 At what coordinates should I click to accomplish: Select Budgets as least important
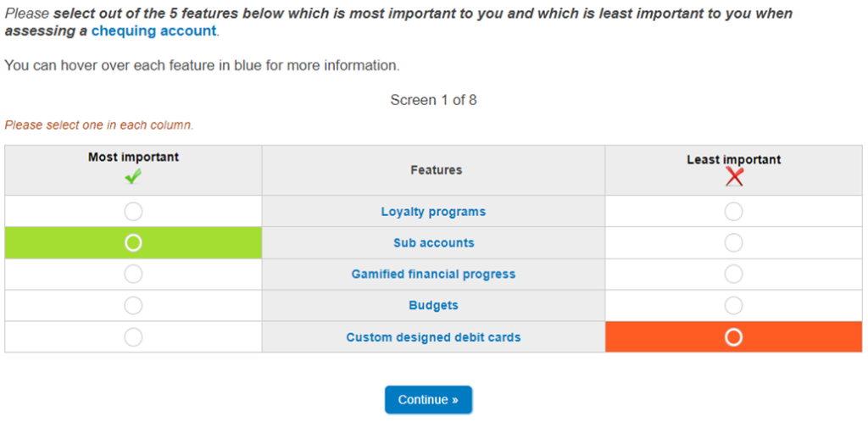(734, 305)
